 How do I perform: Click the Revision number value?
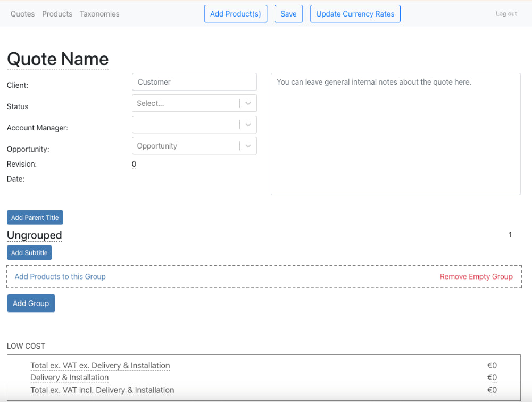click(134, 164)
